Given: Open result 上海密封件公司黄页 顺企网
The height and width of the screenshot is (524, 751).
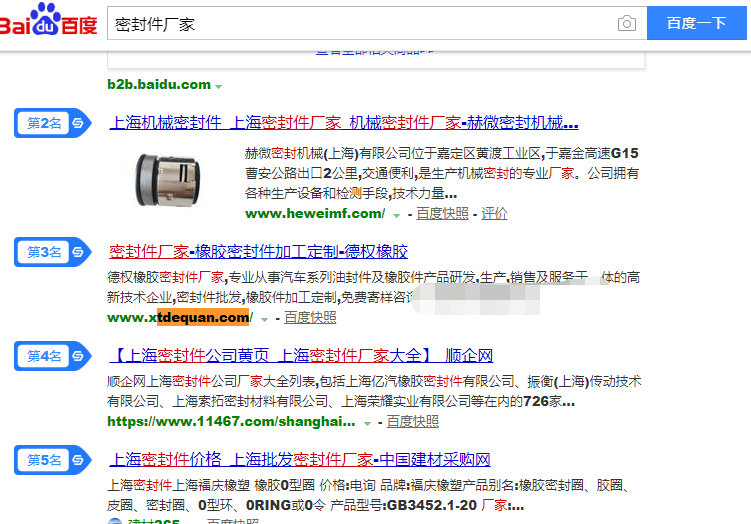Looking at the screenshot, I should click(x=301, y=355).
